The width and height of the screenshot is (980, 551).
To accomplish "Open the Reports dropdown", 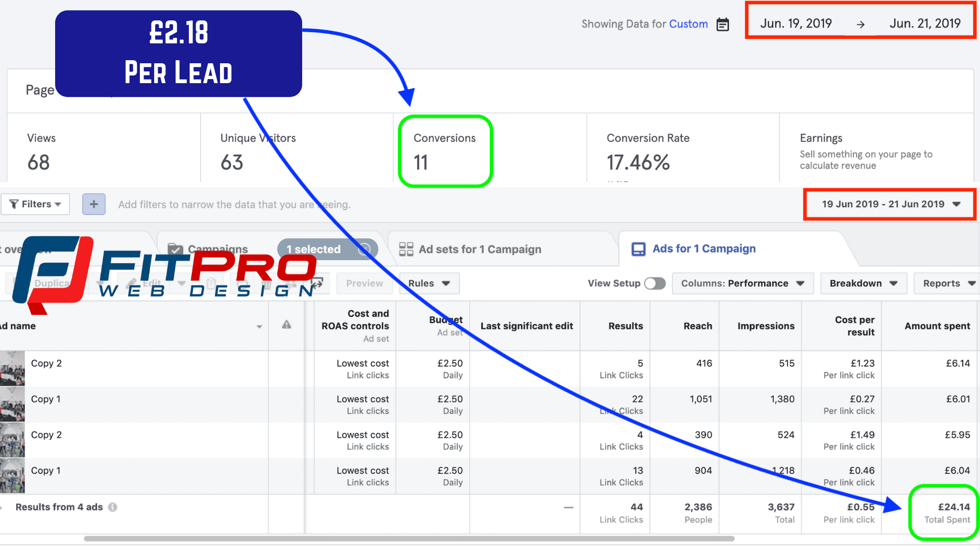I will tap(947, 283).
